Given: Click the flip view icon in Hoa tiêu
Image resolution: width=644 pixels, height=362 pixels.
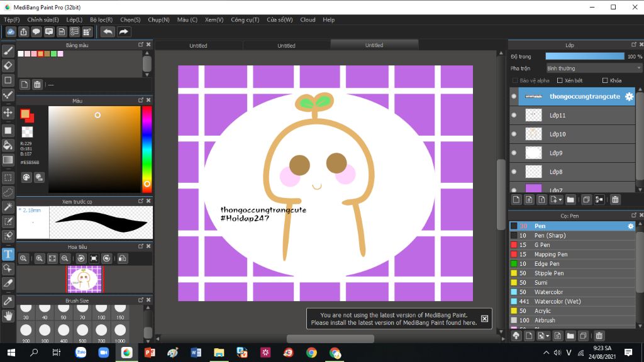Looking at the screenshot, I should 123,258.
